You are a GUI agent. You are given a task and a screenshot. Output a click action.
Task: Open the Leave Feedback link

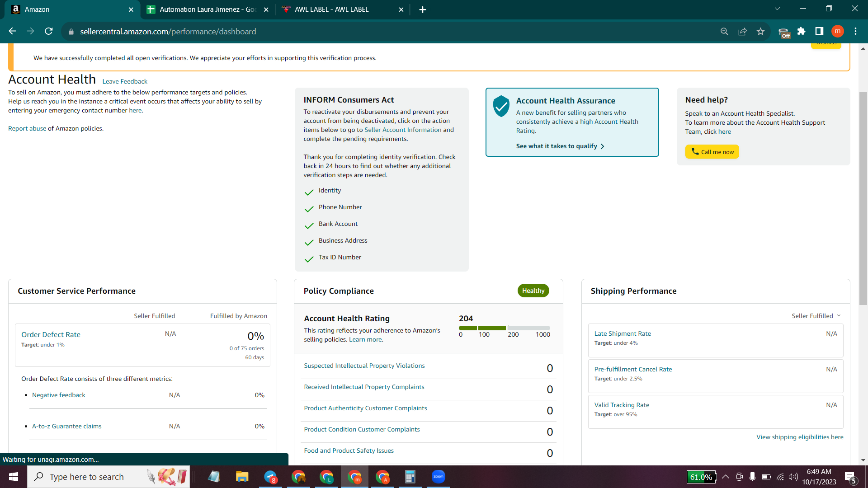tap(125, 81)
